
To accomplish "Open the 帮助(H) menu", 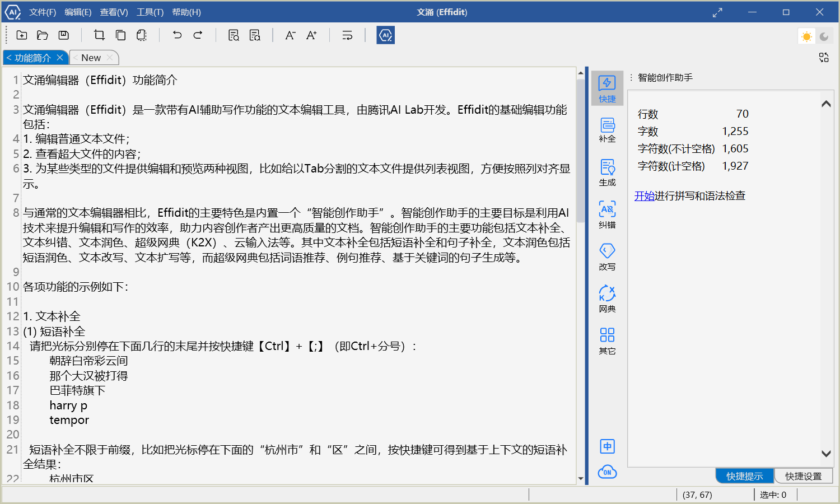I will [x=186, y=12].
